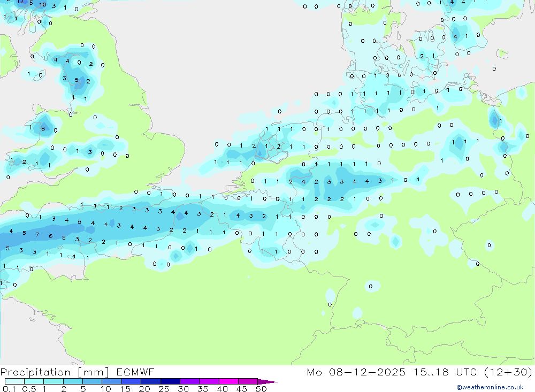Click the '[mm]' unit label
Screen dimensions: 535x392
pos(94,372)
